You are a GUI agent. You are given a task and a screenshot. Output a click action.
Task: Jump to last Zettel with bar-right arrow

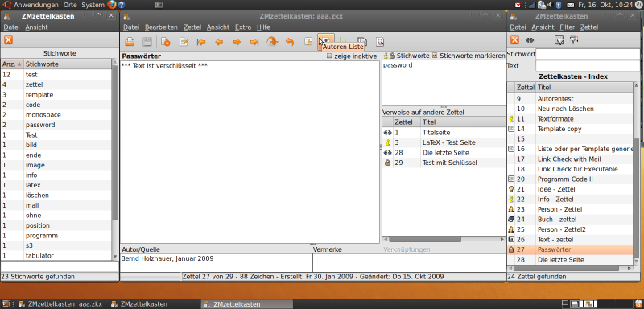[x=254, y=42]
